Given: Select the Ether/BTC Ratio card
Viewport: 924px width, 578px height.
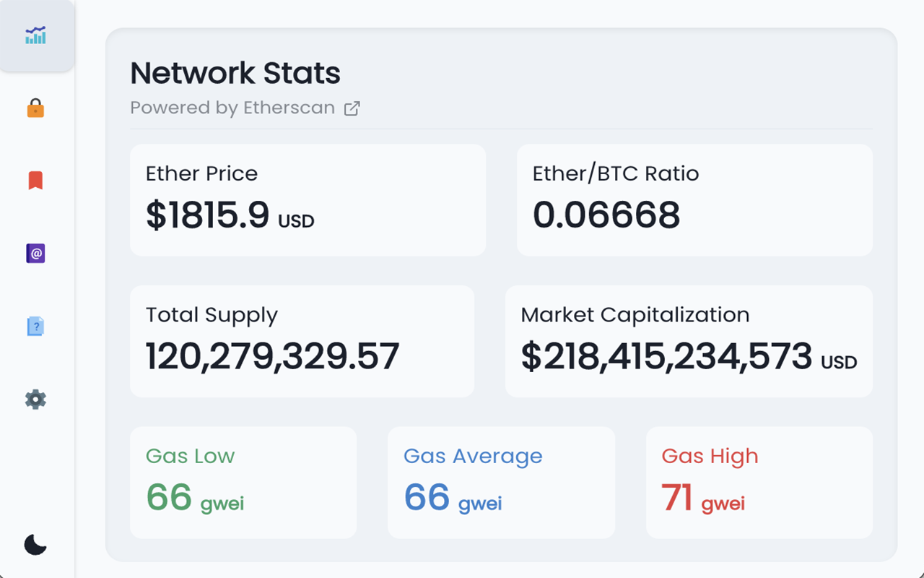Looking at the screenshot, I should (694, 199).
